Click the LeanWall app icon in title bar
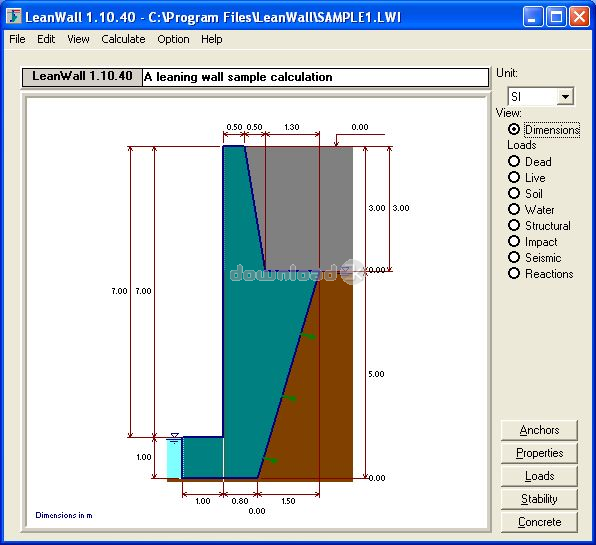 pyautogui.click(x=13, y=16)
